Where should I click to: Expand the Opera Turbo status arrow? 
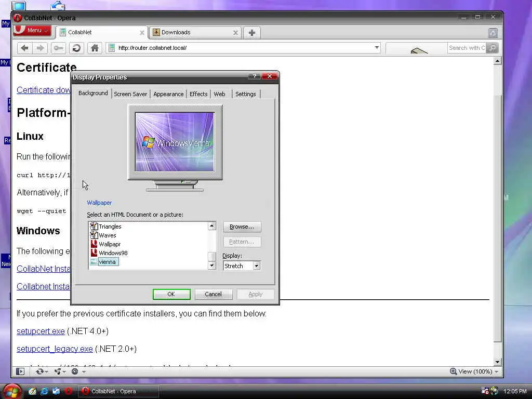coord(84,372)
